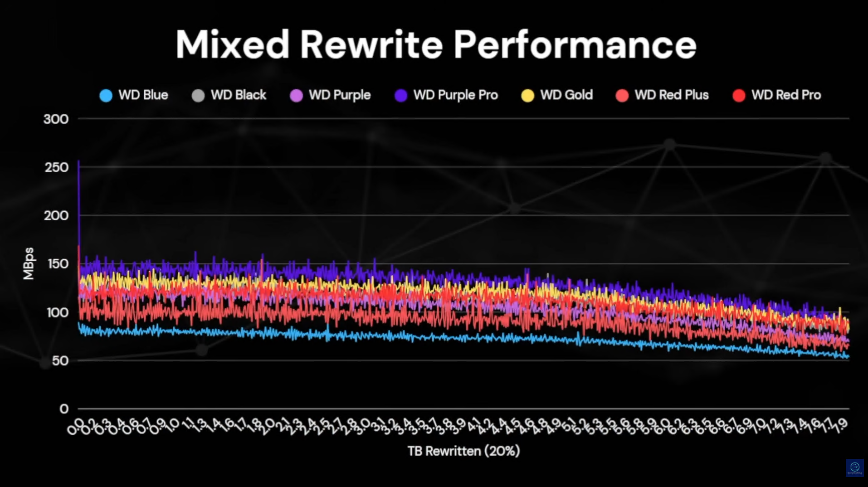Click the 0 y-axis value

click(x=64, y=409)
